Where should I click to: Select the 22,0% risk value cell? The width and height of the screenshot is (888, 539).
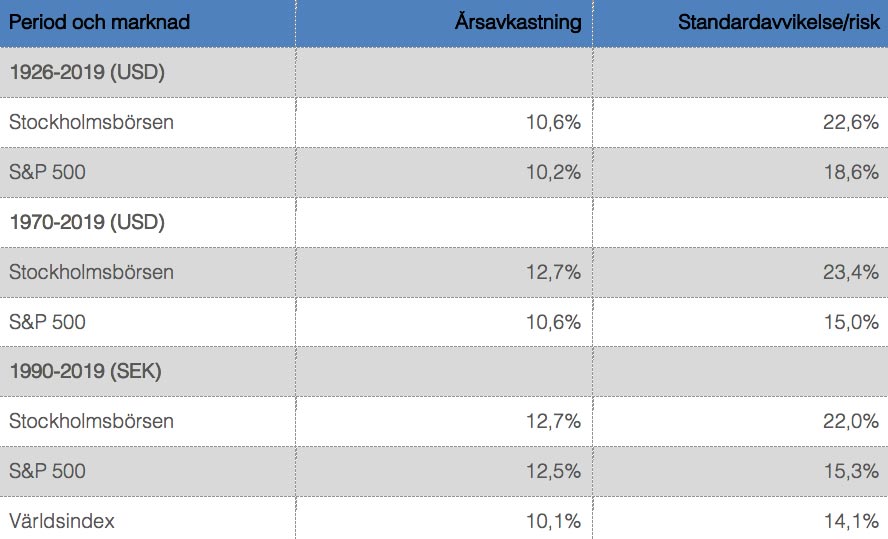(741, 421)
